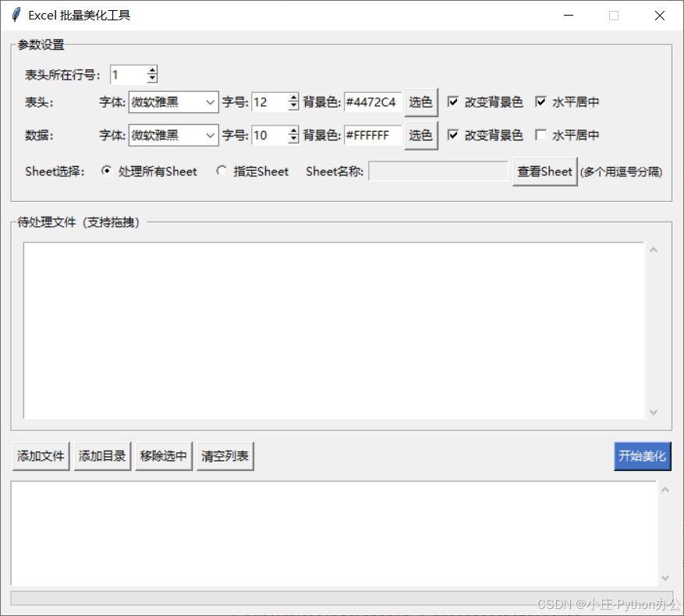684x616 pixels.
Task: Pick header color with 表头 选色 button
Action: click(421, 102)
